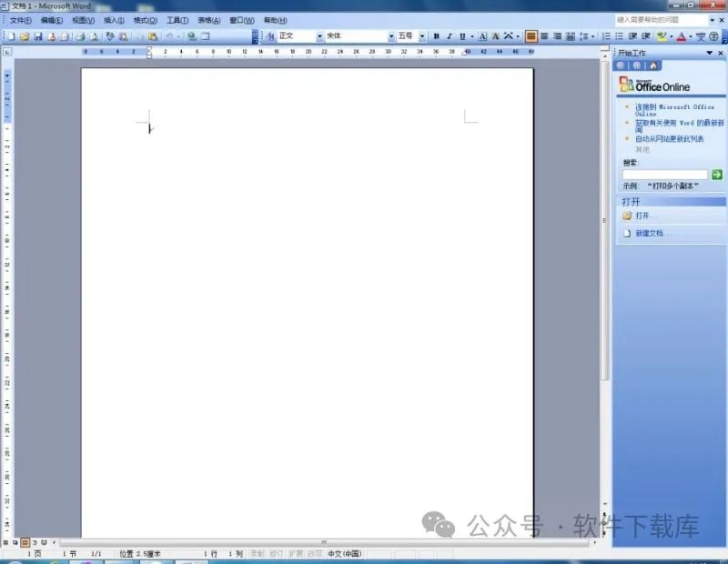Click the phonetic guide icon

(x=701, y=36)
